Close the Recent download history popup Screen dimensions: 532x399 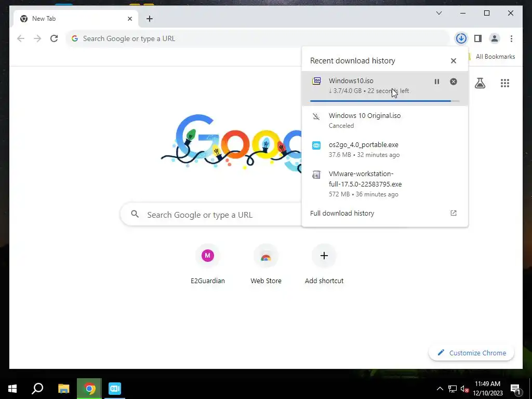coord(453,61)
